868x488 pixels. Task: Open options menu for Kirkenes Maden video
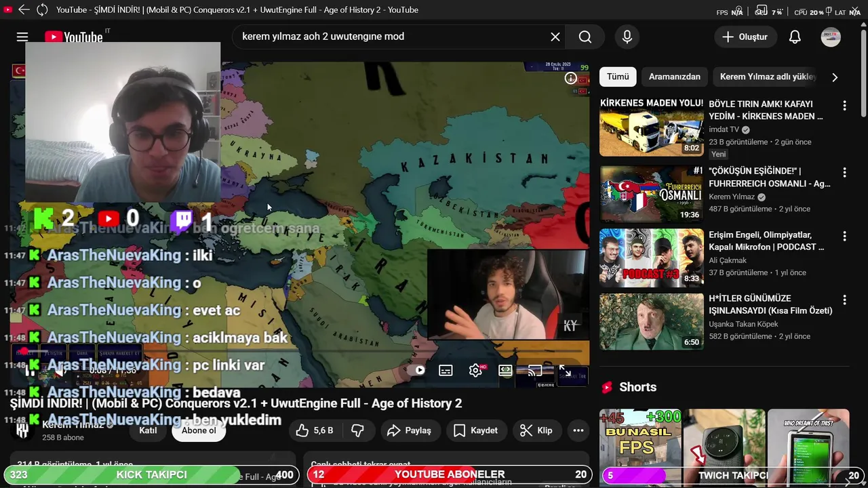(x=844, y=106)
